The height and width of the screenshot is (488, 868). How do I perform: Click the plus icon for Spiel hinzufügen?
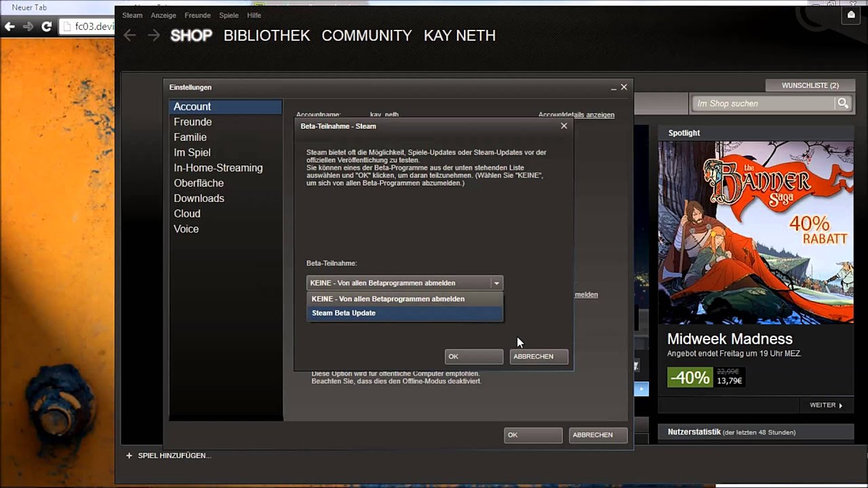(129, 455)
